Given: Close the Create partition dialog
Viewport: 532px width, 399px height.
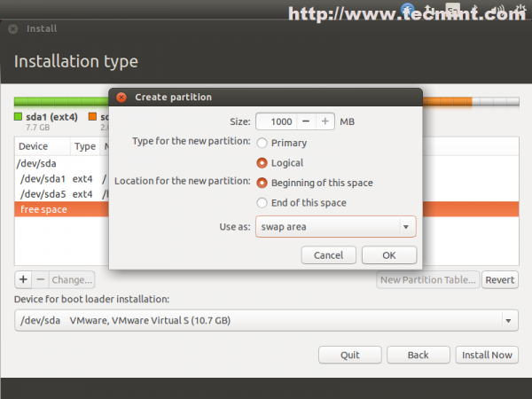Looking at the screenshot, I should click(121, 98).
